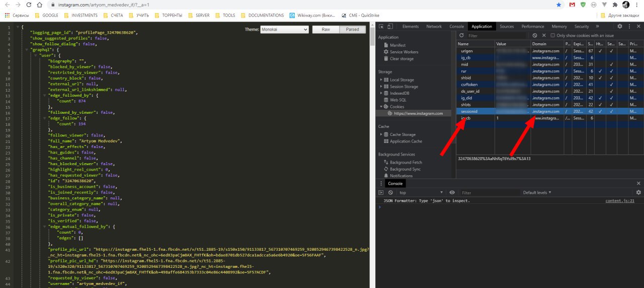Open the DevTools three-dot customize menu
Image resolution: width=644 pixels, height=288 pixels.
(629, 26)
